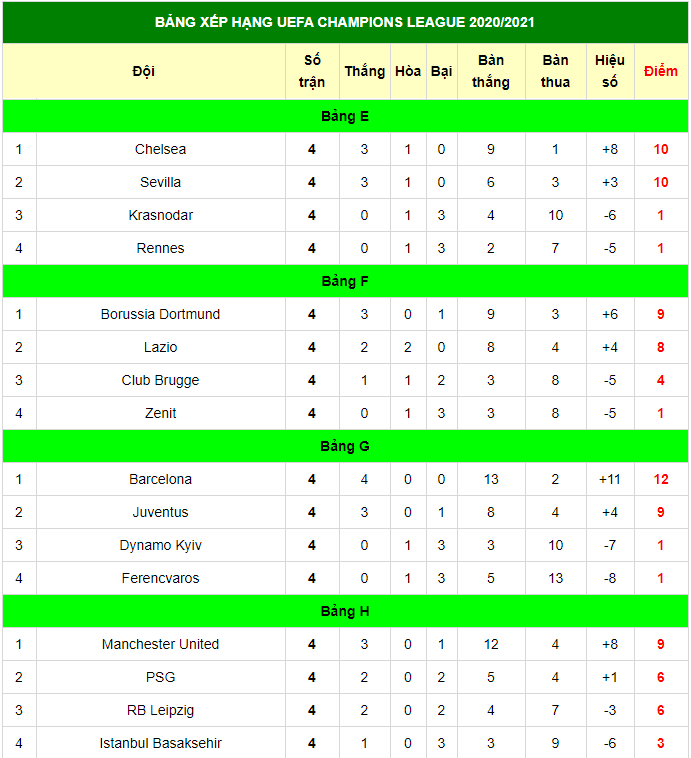Click the Hiệu số column header
Screen dimensions: 691x758
610,71
